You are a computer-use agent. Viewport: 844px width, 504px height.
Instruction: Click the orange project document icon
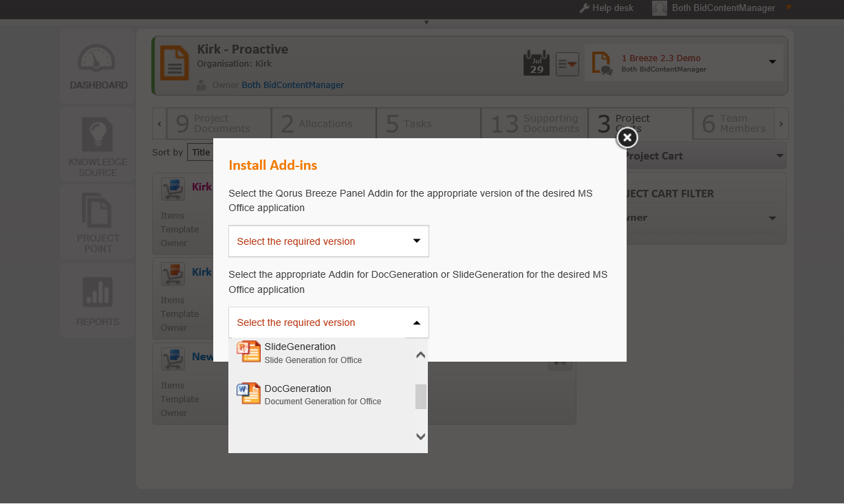tap(175, 63)
